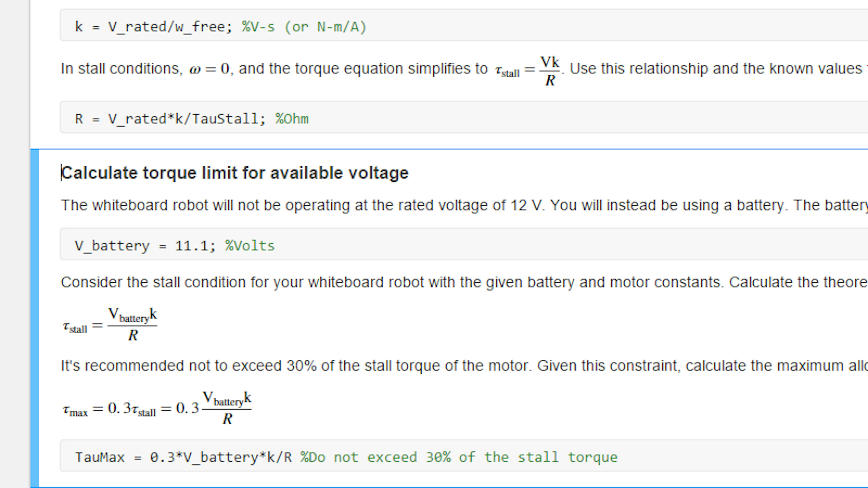The image size is (868, 488).
Task: Click the %Ohm comment
Action: pos(292,119)
